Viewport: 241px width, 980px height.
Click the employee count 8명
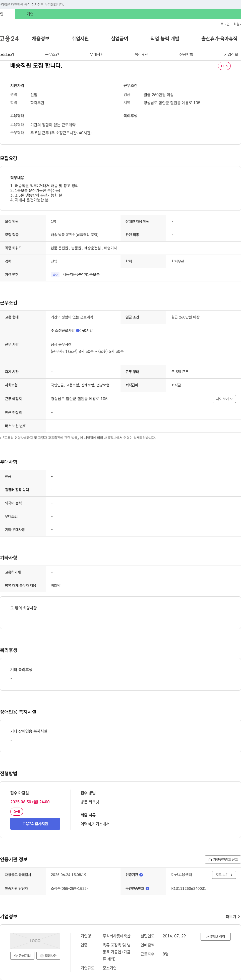[165, 954]
